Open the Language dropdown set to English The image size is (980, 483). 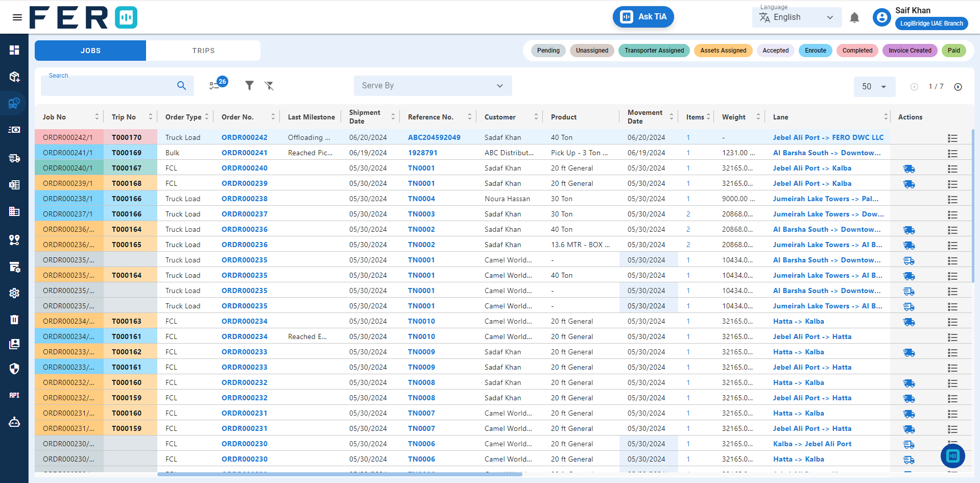(797, 17)
